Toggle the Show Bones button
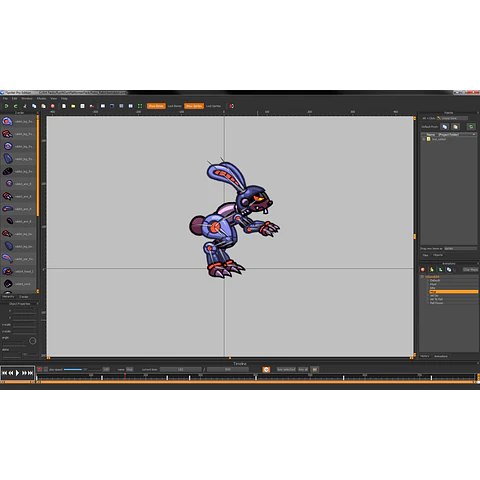The height and width of the screenshot is (480, 480). pyautogui.click(x=156, y=106)
